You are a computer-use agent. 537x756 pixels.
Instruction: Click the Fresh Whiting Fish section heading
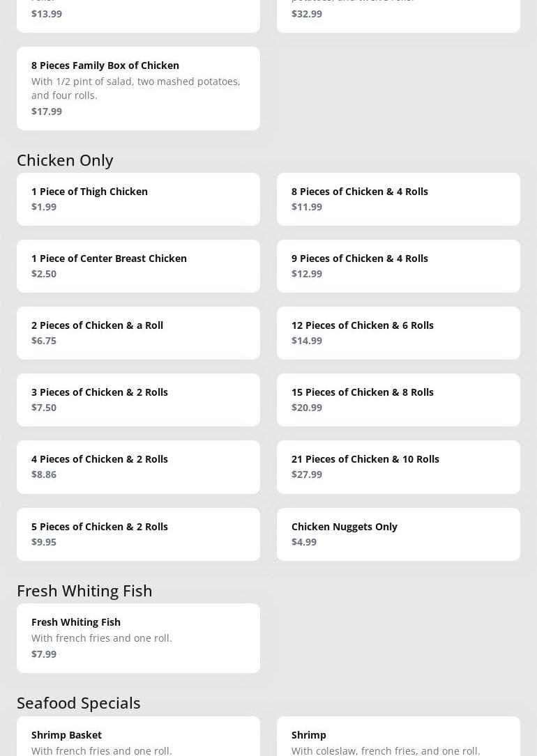(84, 590)
